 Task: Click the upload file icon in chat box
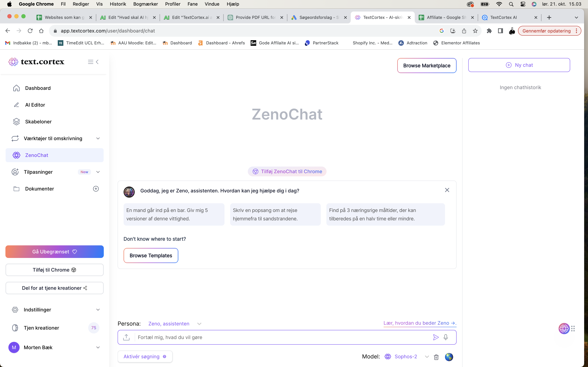pyautogui.click(x=126, y=337)
